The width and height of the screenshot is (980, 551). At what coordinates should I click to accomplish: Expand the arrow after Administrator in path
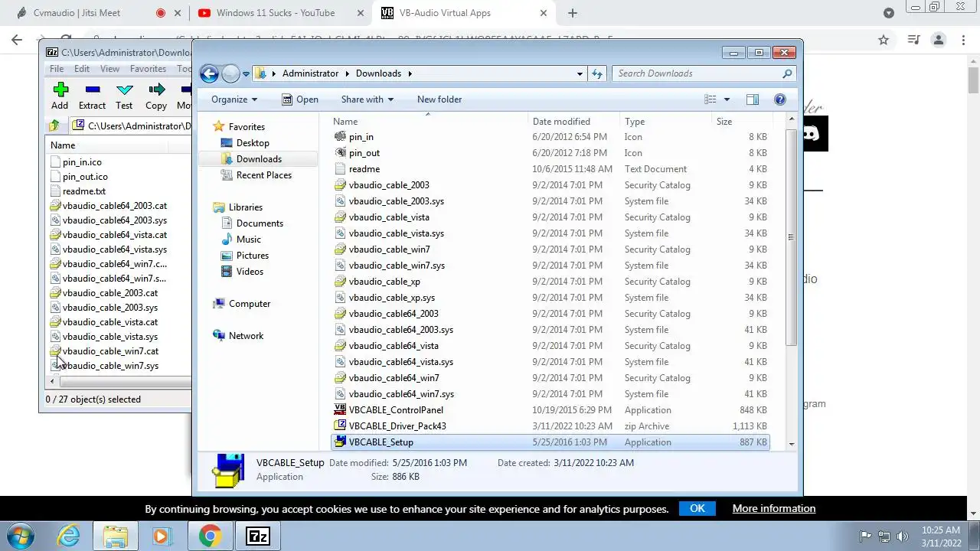[347, 73]
